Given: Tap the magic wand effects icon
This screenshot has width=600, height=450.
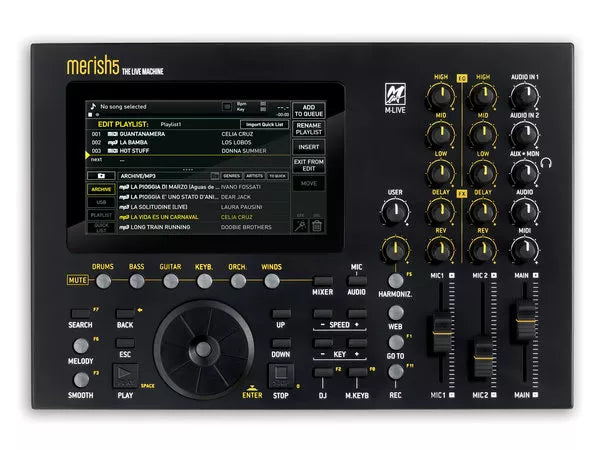Looking at the screenshot, I should [299, 226].
